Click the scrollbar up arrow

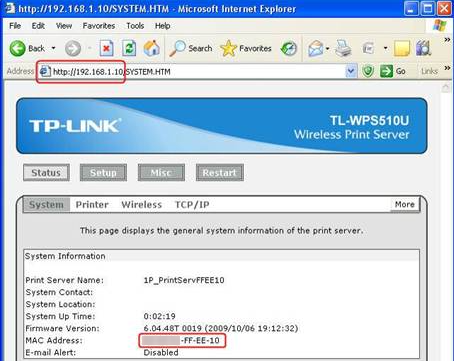[x=446, y=88]
